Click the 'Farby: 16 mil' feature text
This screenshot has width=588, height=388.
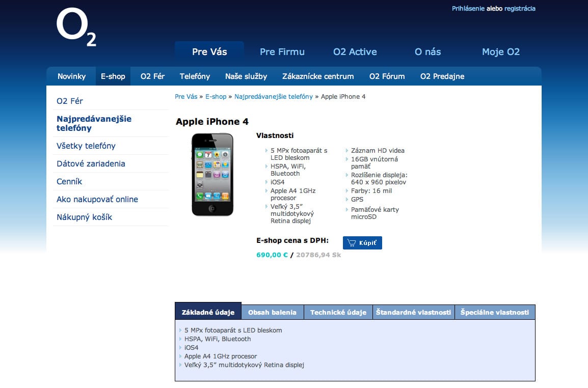point(371,191)
